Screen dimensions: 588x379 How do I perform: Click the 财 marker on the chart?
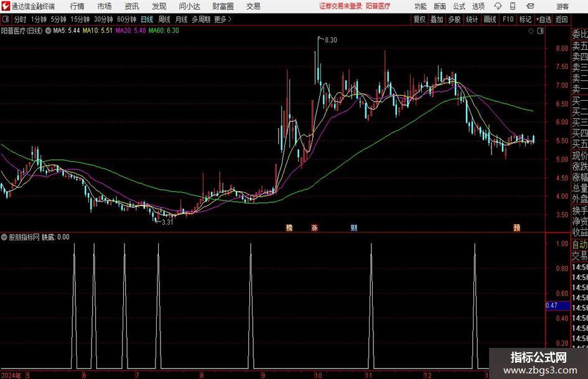coord(353,227)
